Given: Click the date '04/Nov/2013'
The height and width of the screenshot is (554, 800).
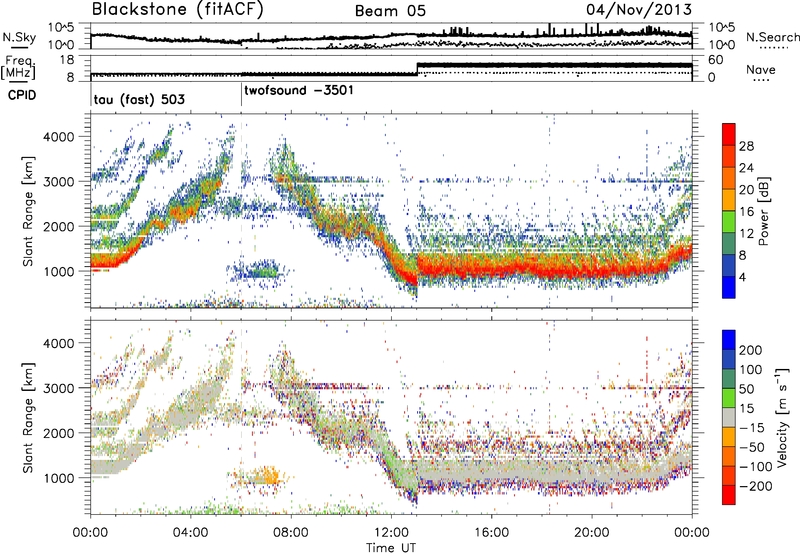Looking at the screenshot, I should click(639, 10).
